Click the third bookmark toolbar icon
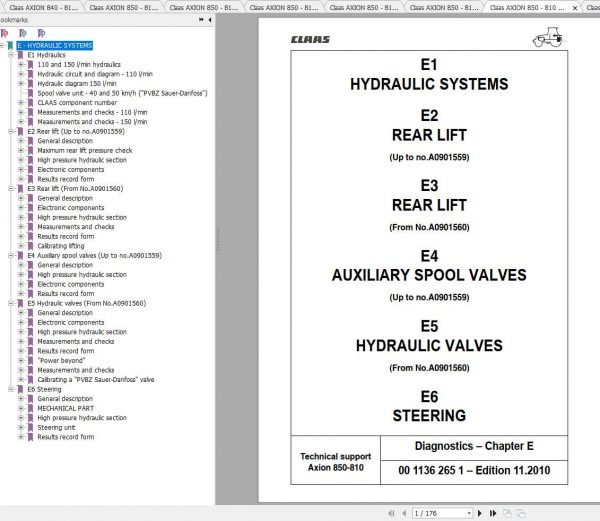The width and height of the screenshot is (600, 521). tap(41, 34)
